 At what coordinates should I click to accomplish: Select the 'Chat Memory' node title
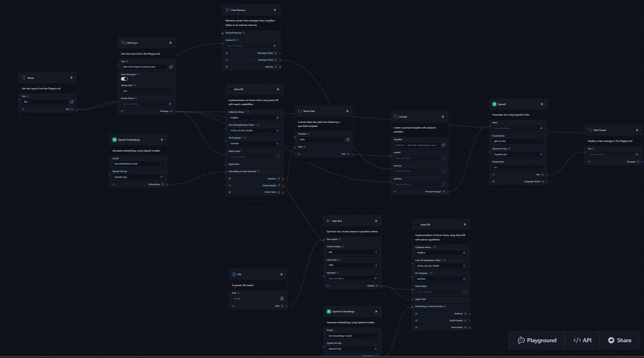tap(238, 10)
